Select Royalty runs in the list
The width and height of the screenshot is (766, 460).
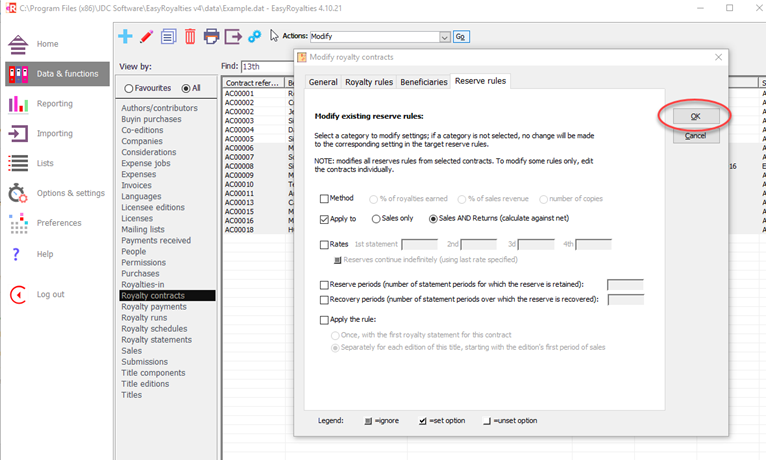[144, 318]
